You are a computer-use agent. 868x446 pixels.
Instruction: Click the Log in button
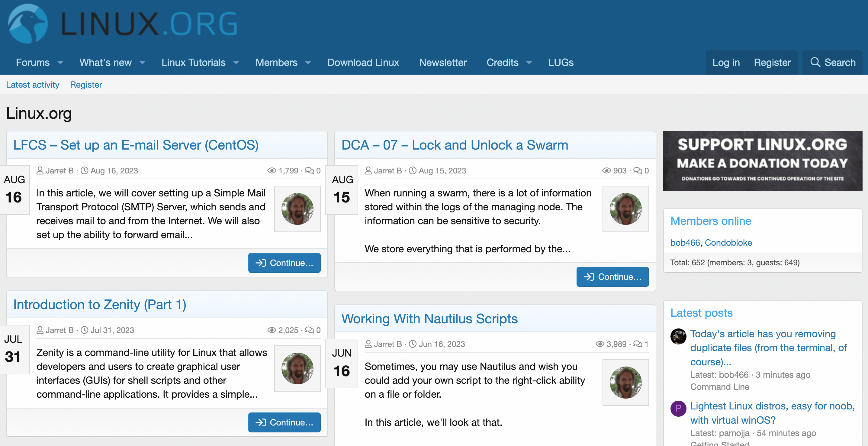[726, 62]
